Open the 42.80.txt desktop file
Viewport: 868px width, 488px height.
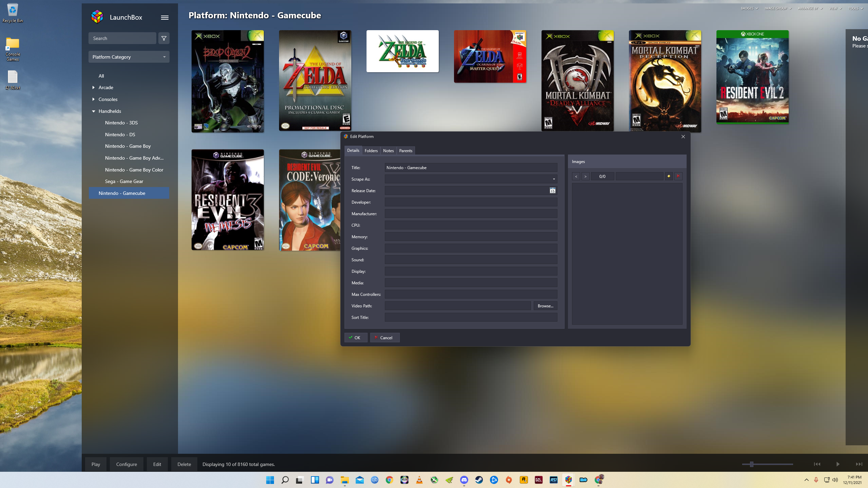pos(13,80)
